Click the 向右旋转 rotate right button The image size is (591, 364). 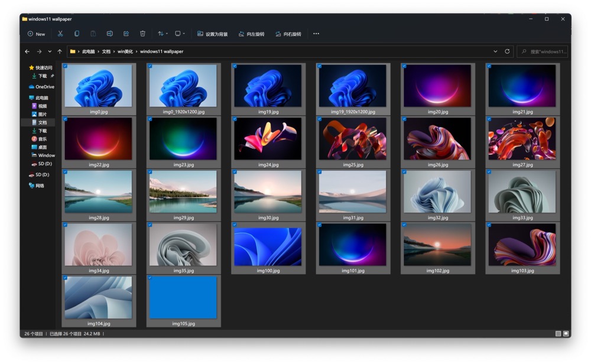(288, 34)
